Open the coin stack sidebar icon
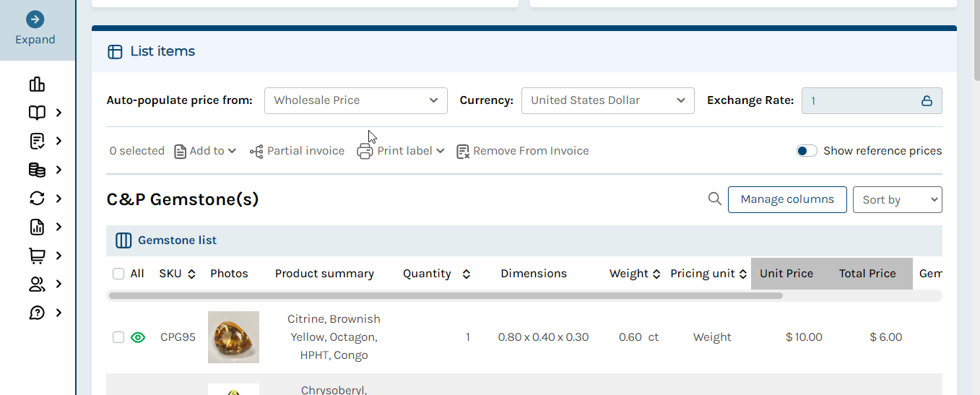The height and width of the screenshot is (395, 980). [37, 170]
